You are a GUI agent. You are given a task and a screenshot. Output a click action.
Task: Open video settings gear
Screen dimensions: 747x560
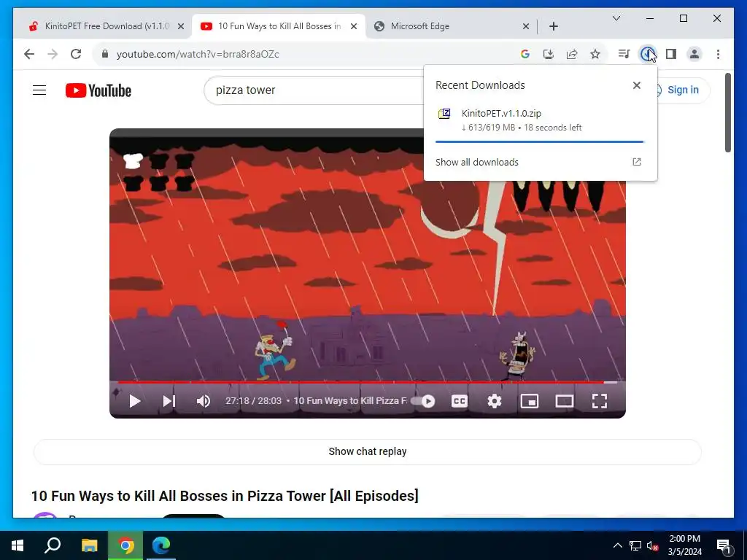coord(494,401)
